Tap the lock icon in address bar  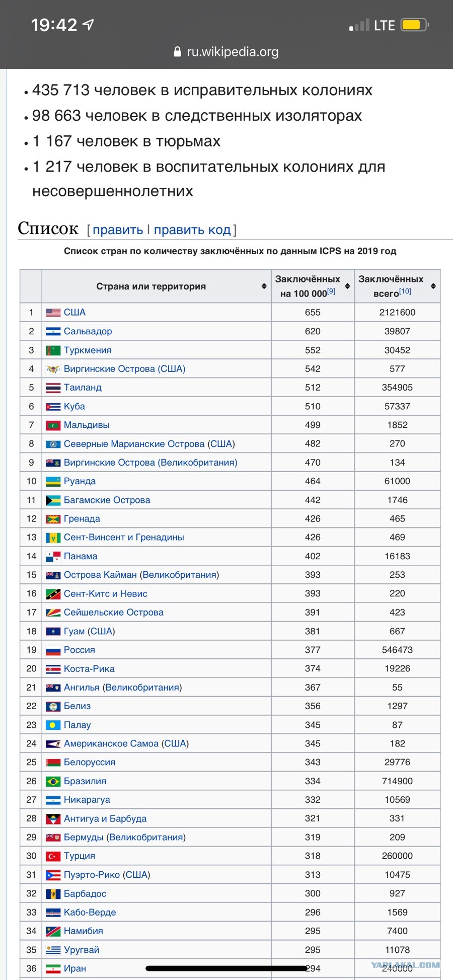tap(177, 51)
